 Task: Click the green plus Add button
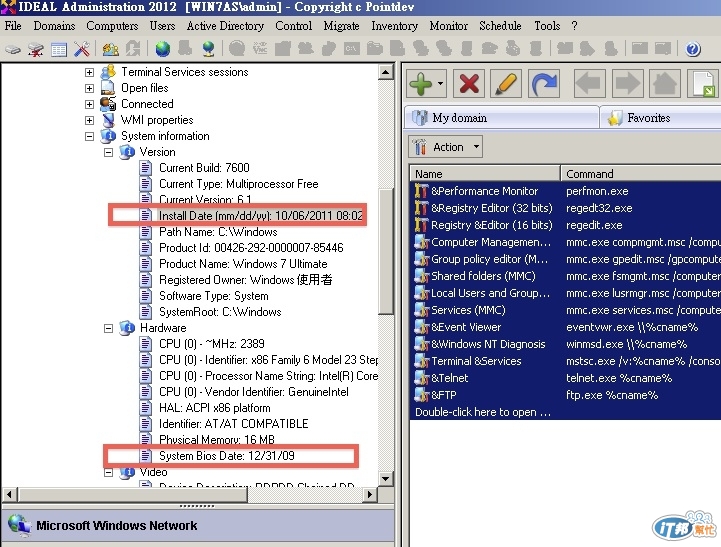pyautogui.click(x=420, y=84)
